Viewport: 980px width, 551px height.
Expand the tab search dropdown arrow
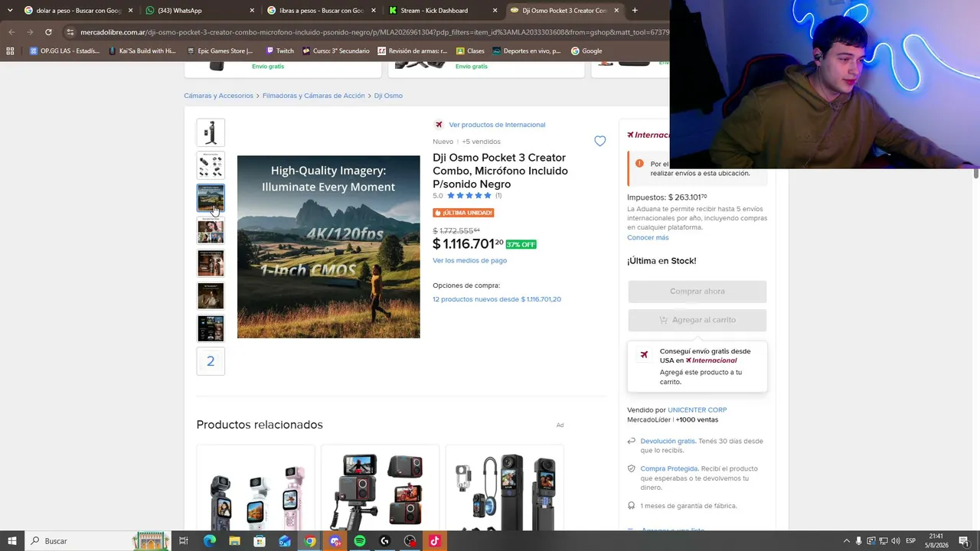(10, 11)
